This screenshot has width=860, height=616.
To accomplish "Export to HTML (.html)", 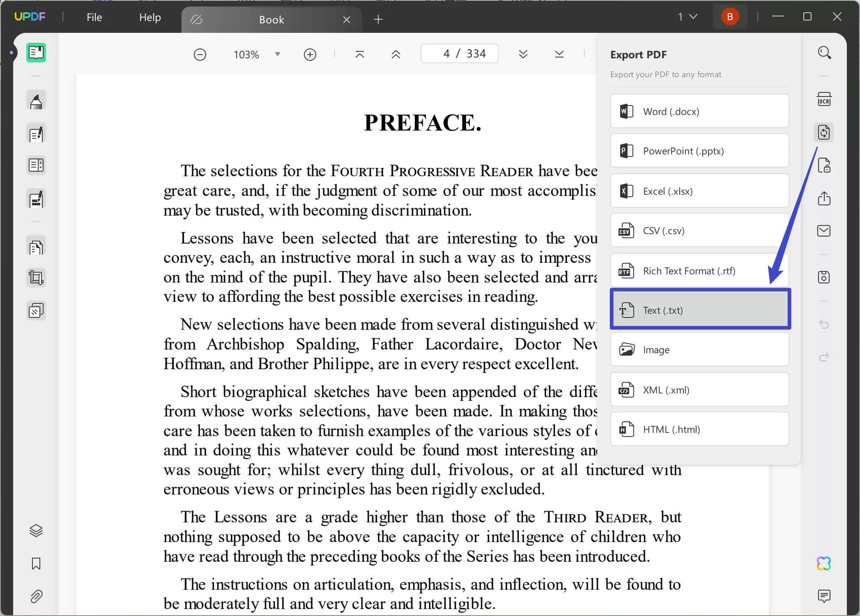I will tap(699, 429).
